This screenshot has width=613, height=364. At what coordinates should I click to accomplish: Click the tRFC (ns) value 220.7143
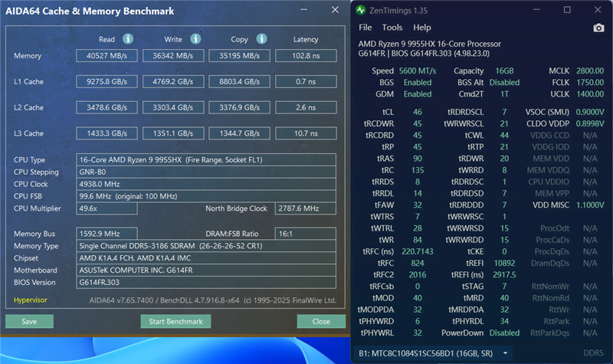[x=418, y=251]
